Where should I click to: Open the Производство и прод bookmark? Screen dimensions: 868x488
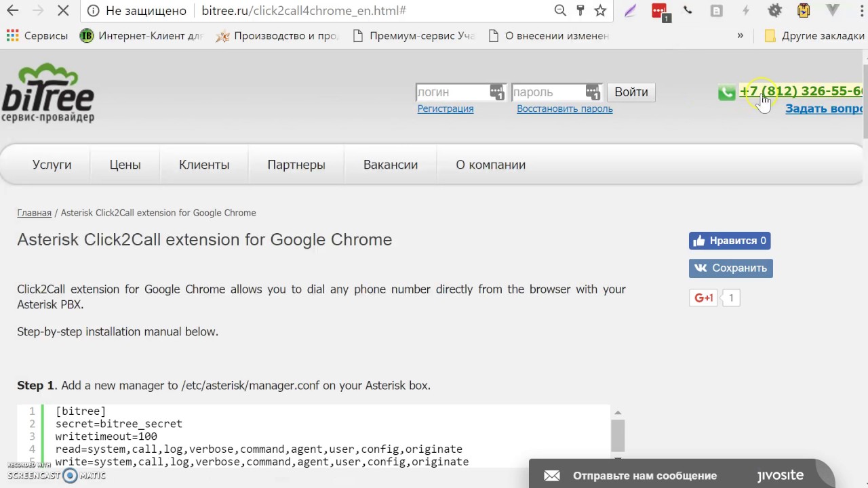coord(277,36)
